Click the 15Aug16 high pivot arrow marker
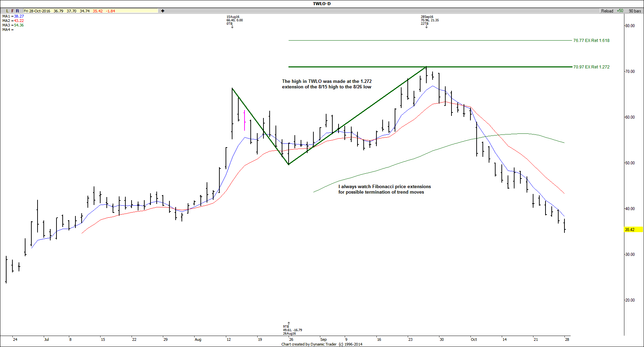 click(232, 26)
